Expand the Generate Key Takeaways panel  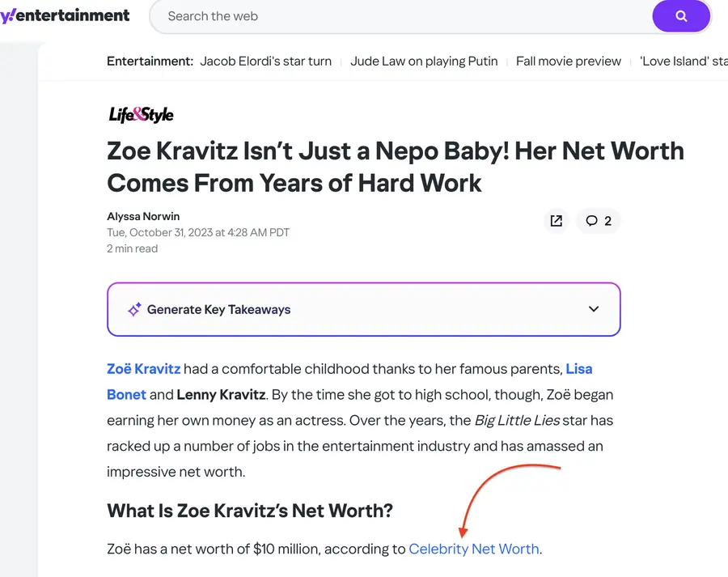[x=363, y=309]
